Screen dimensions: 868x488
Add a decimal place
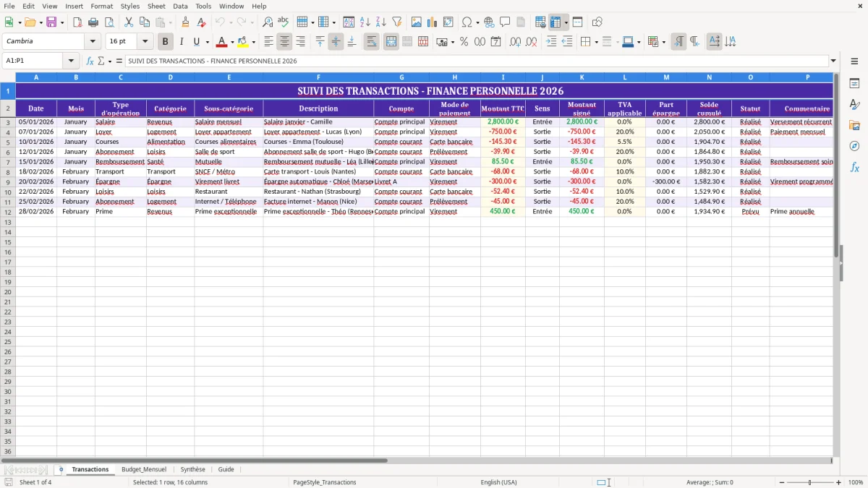(516, 42)
